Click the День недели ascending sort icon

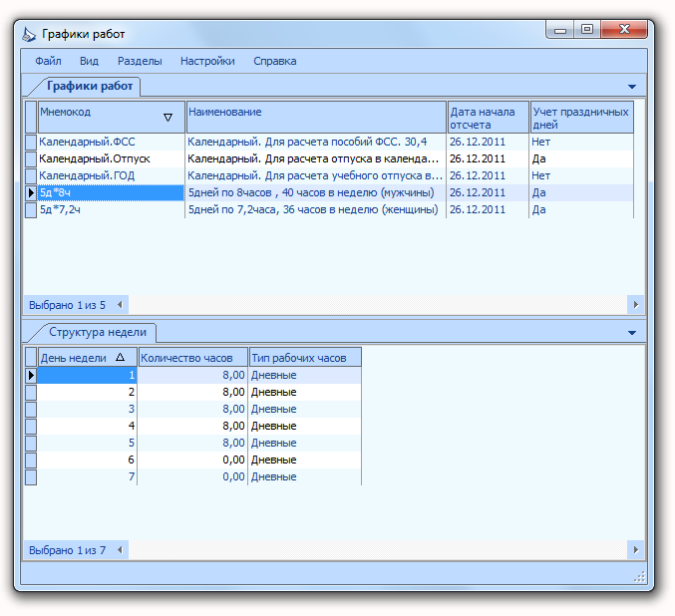click(120, 357)
